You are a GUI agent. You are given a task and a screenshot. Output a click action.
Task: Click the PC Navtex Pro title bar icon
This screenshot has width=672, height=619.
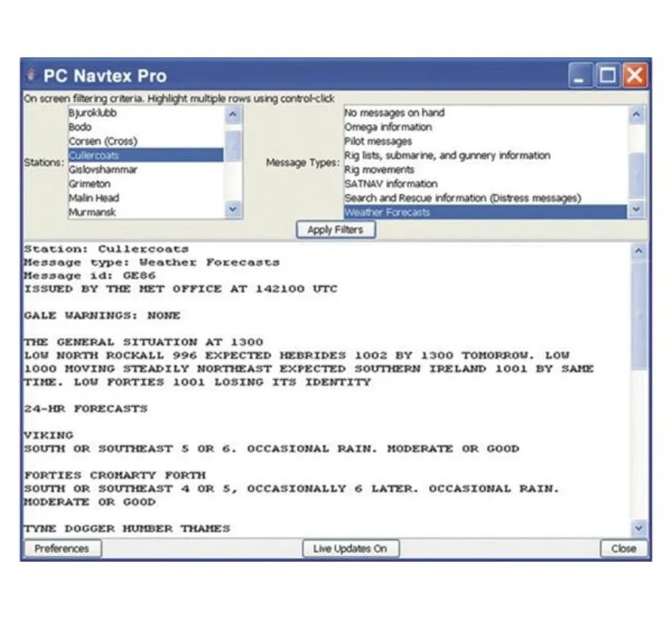pyautogui.click(x=31, y=75)
